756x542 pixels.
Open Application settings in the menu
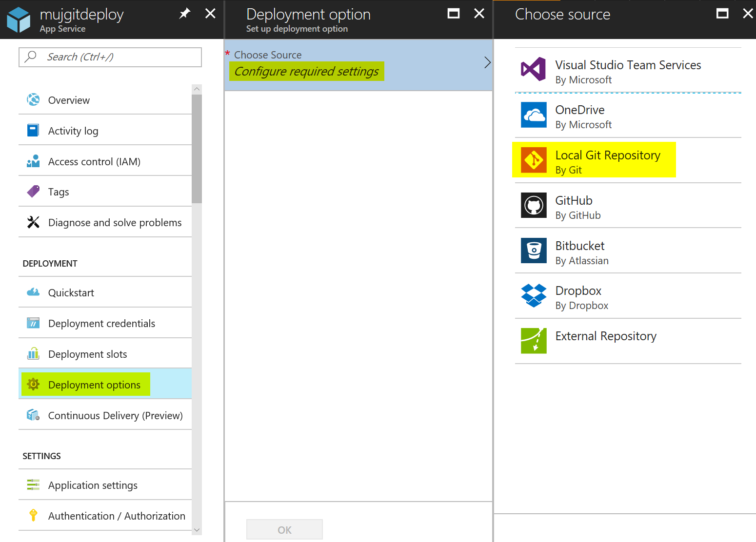pyautogui.click(x=105, y=484)
